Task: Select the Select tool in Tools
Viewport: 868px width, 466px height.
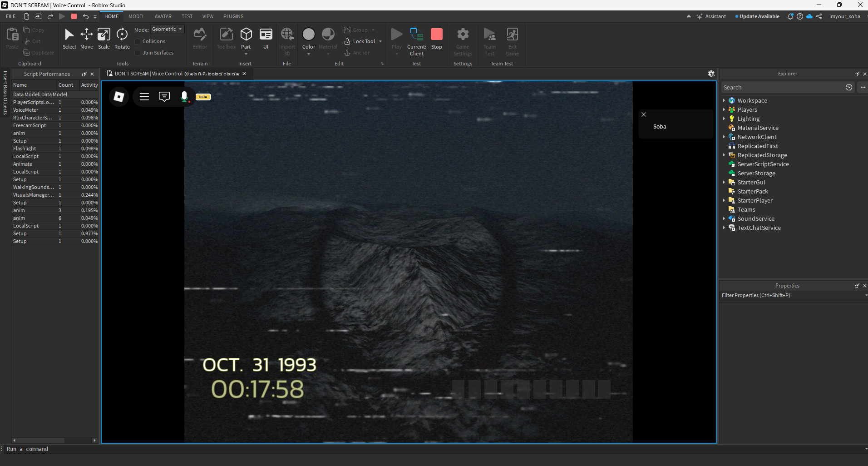Action: [69, 39]
